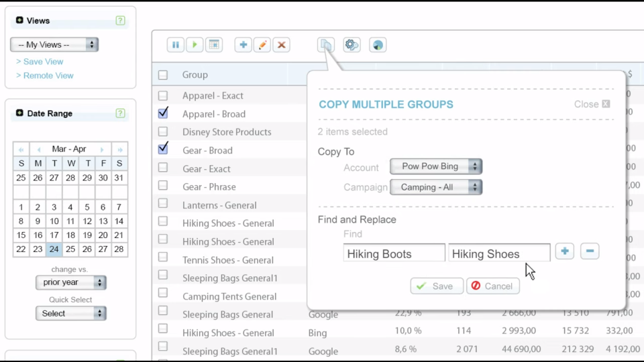Viewport: 644px width, 362px height.
Task: Add a find and replace row with plus
Action: tap(565, 251)
